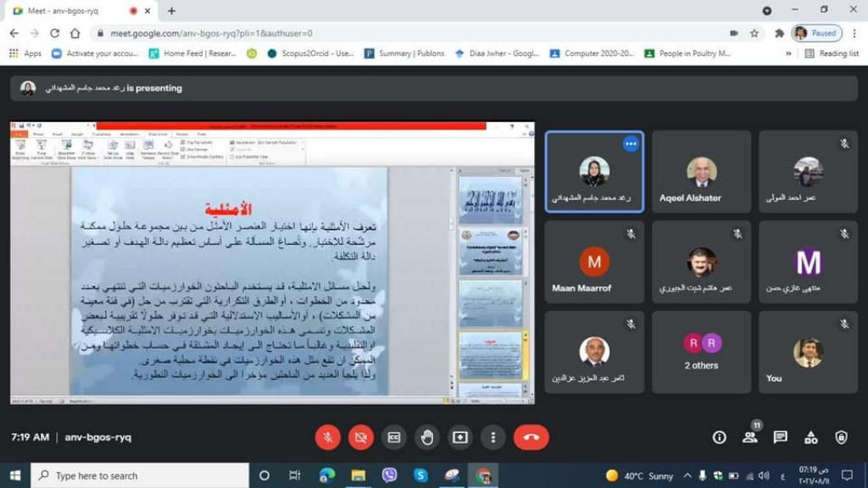Open host controls shield icon

tap(841, 437)
